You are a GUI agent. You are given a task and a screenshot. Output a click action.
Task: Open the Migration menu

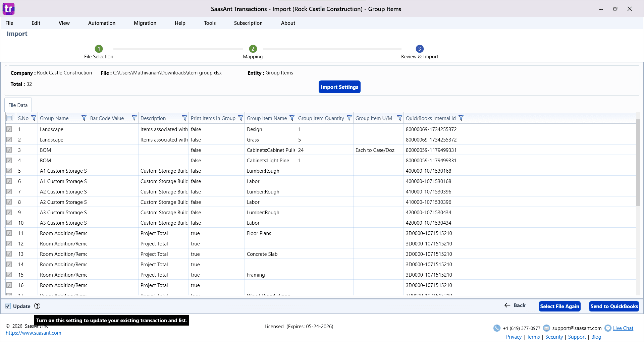click(145, 23)
